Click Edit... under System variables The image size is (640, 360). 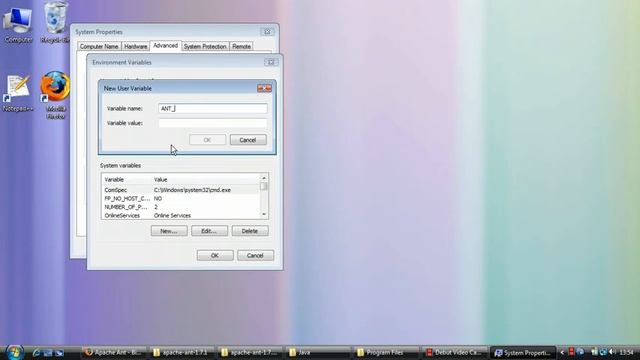(209, 231)
